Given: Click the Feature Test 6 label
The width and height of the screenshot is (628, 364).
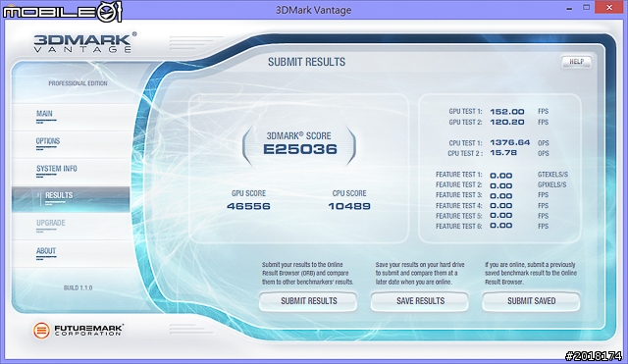Looking at the screenshot, I should [x=459, y=227].
